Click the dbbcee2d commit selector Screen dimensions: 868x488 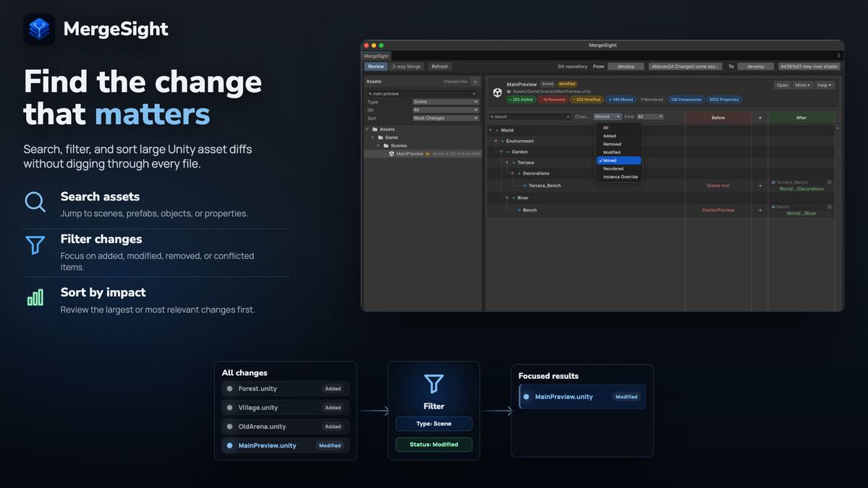point(686,67)
